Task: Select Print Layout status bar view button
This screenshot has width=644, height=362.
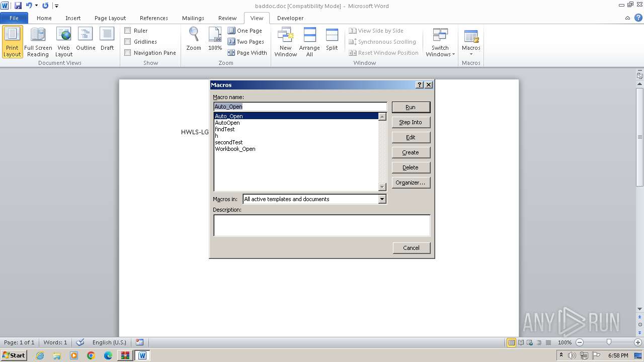Action: 511,342
